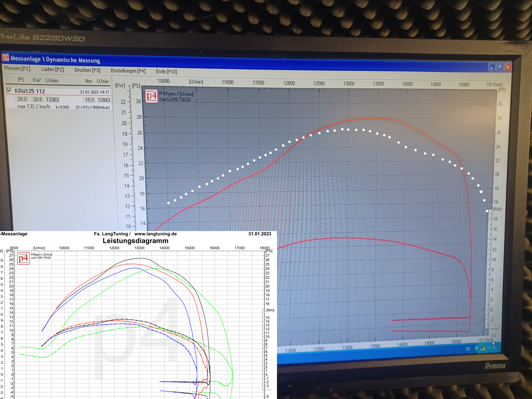Open the Messen [F1] menu

(17, 68)
